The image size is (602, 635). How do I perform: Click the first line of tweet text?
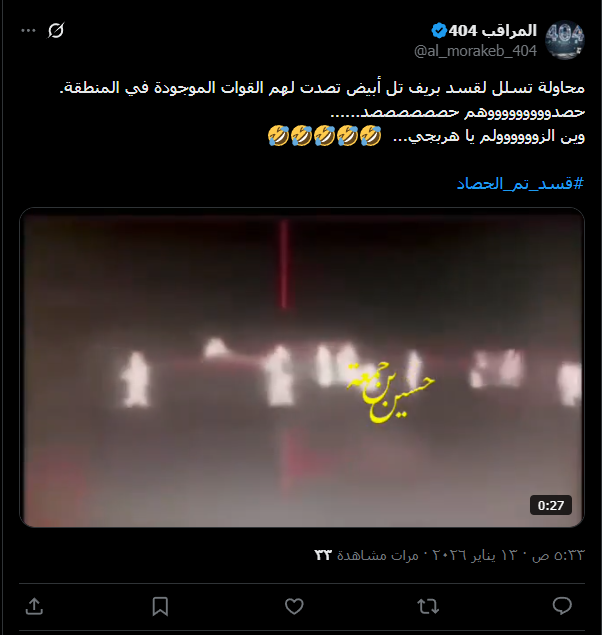pos(322,87)
